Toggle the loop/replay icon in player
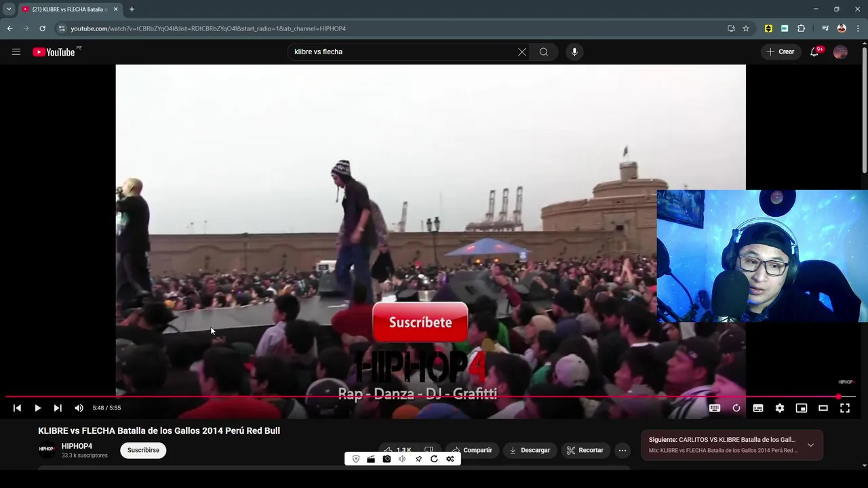The width and height of the screenshot is (868, 488). 736,408
